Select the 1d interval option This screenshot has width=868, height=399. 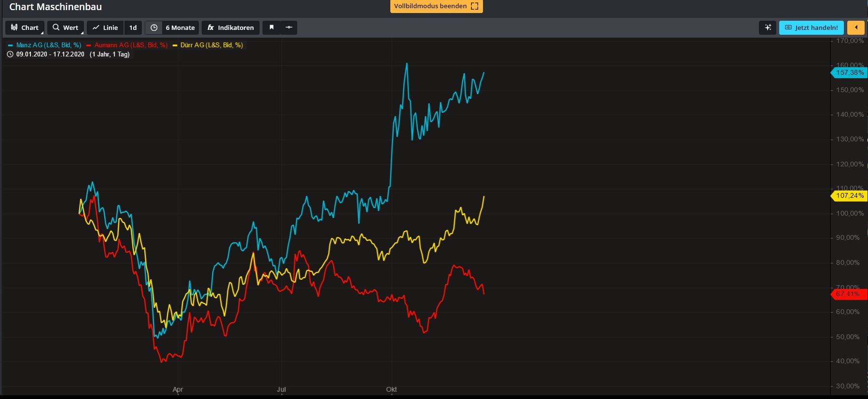(133, 28)
